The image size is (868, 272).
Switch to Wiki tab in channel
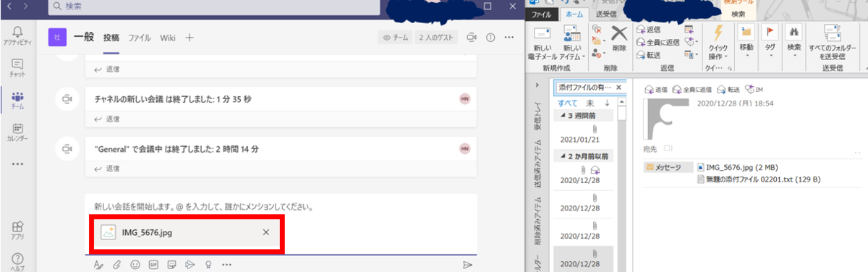[168, 38]
